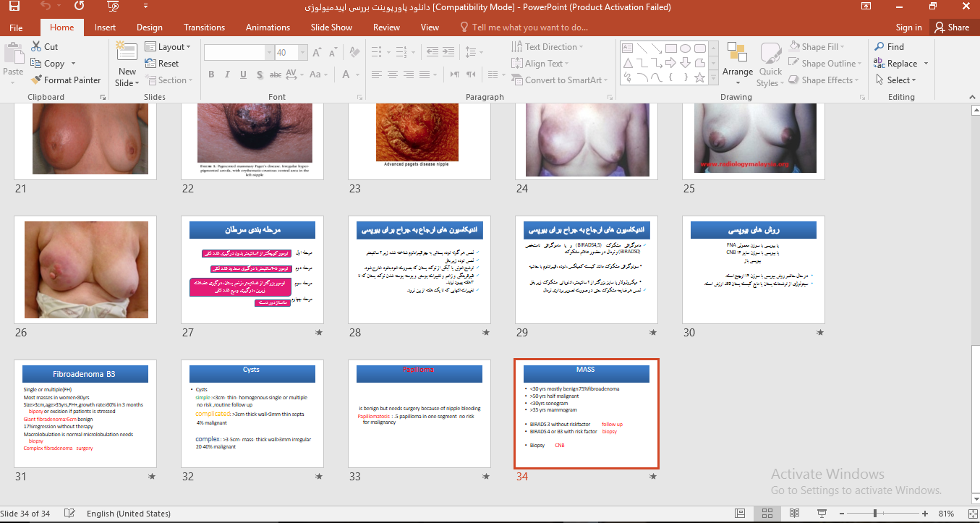Switch to Normal view in status bar
Viewport: 980px width, 523px height.
(x=739, y=514)
